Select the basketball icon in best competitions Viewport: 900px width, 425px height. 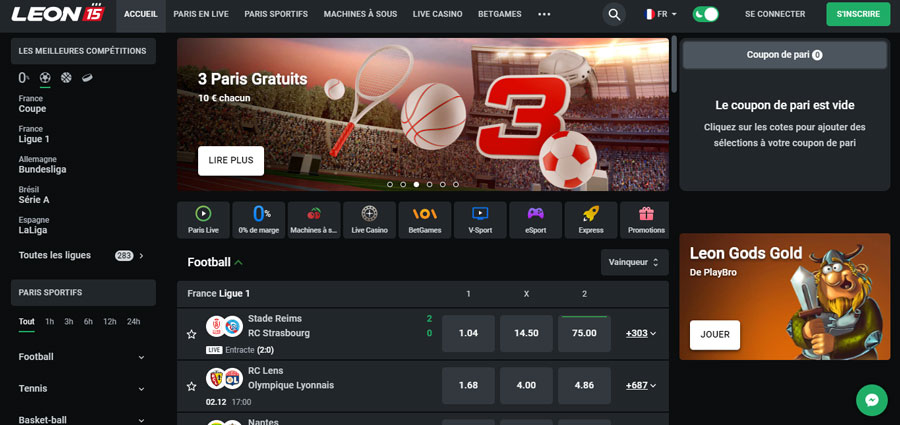pos(66,78)
